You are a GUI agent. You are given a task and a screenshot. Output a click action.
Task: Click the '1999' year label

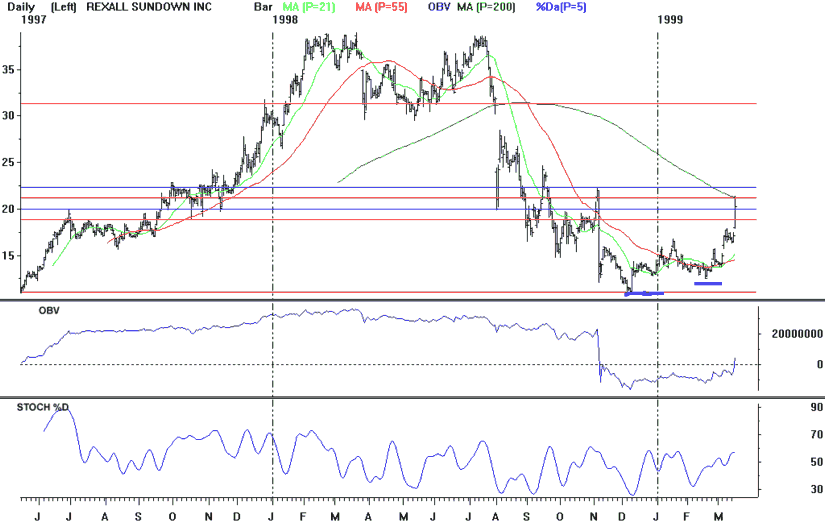coord(670,20)
